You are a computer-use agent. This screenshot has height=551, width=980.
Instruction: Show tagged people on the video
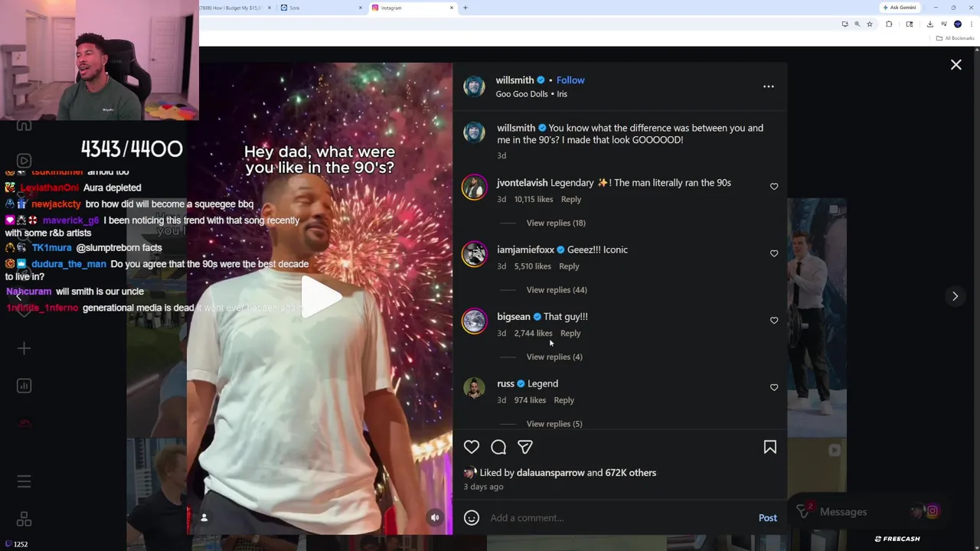[204, 518]
